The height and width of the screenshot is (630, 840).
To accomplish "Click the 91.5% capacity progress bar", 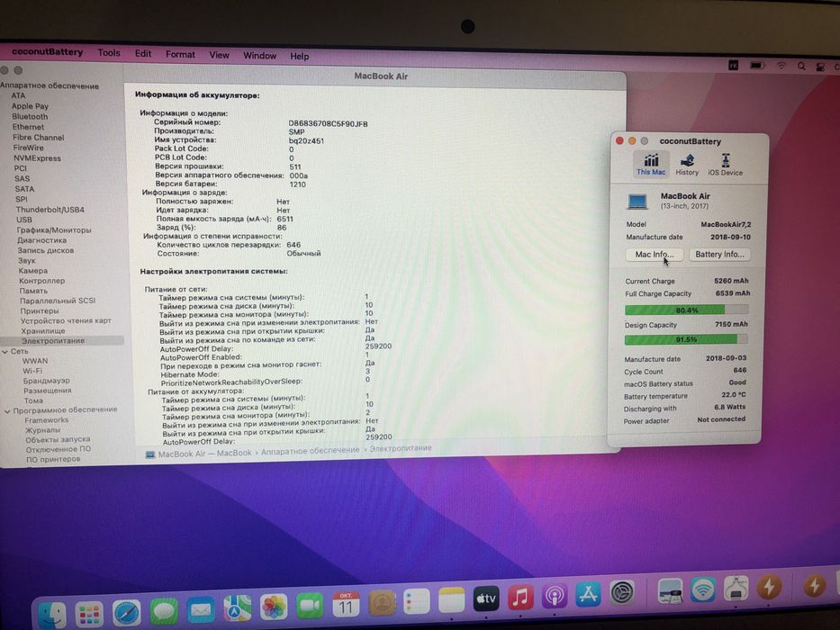I will tap(686, 339).
